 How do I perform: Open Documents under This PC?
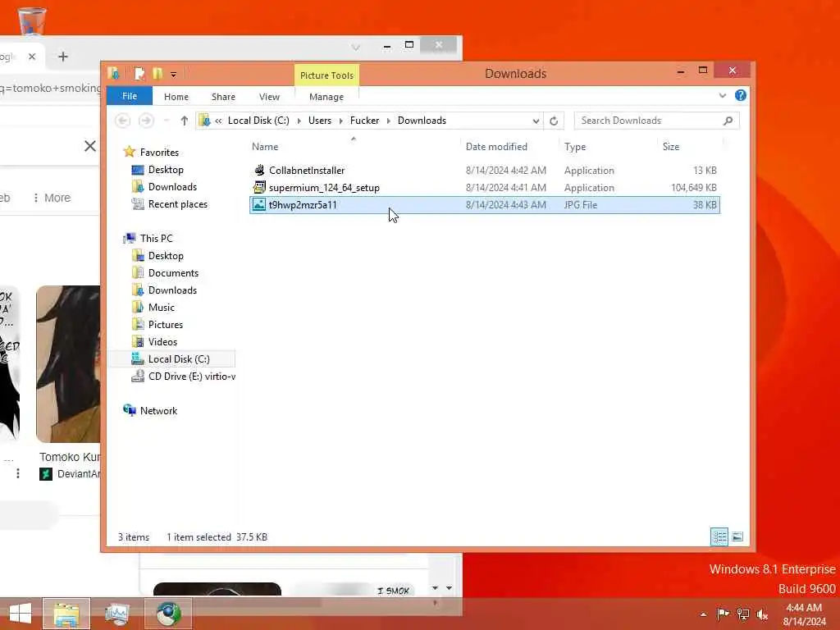click(x=173, y=273)
